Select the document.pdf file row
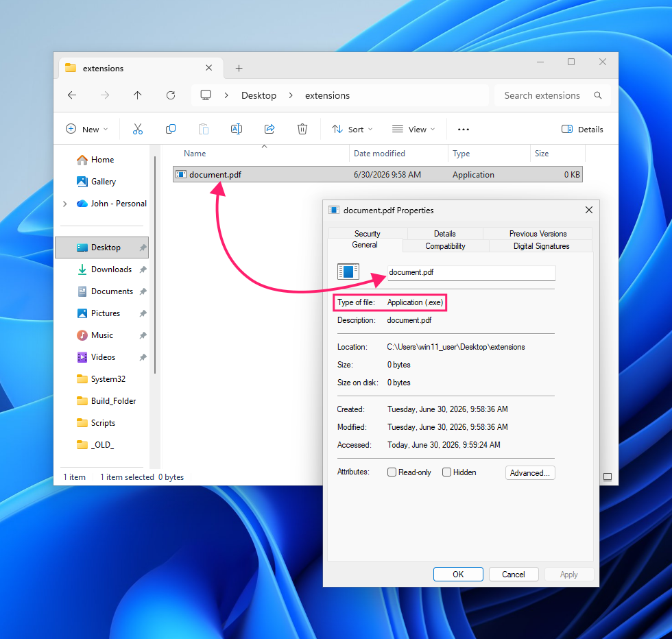Viewport: 672px width, 639px height. (x=378, y=174)
